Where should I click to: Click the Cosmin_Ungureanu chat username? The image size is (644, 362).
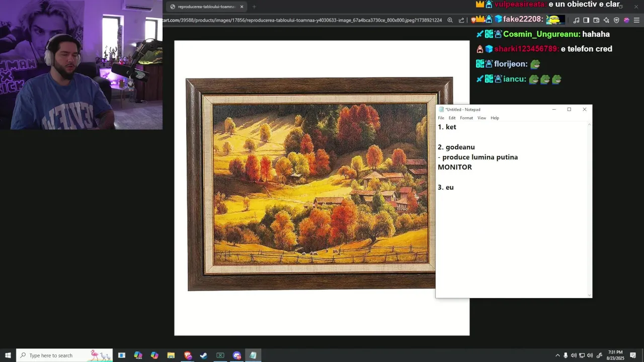541,34
